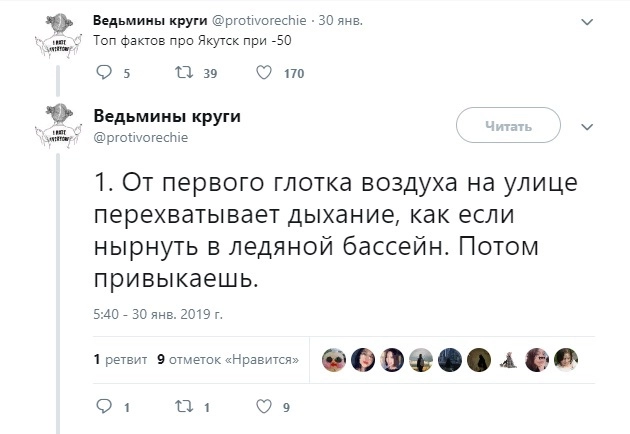Retweet the top tweet with 39 retweets

pos(181,72)
